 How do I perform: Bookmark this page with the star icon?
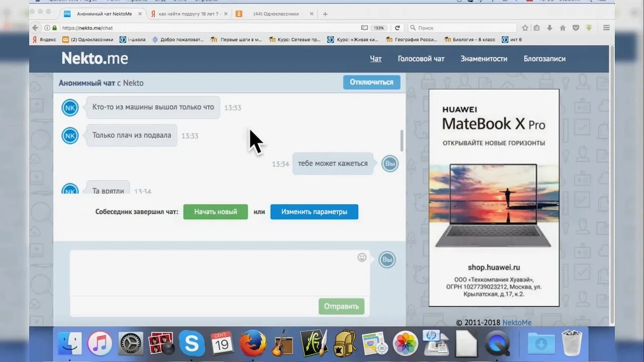[525, 28]
